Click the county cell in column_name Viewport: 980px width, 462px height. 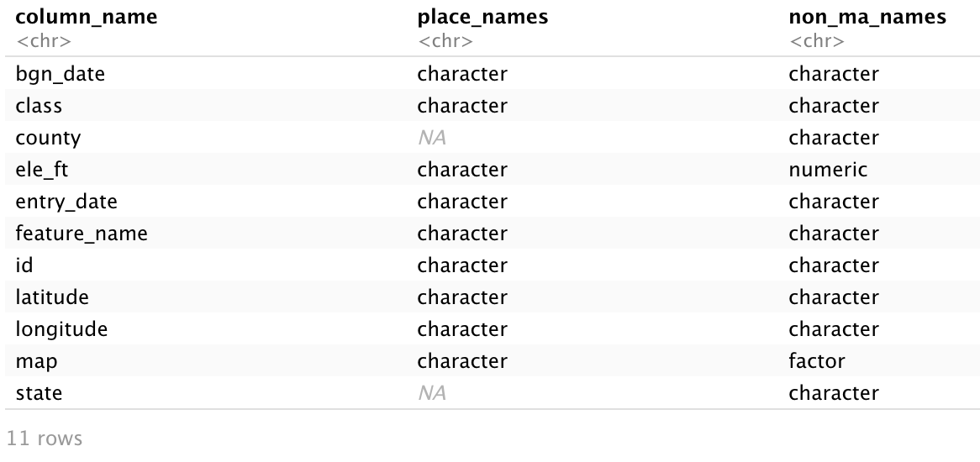[48, 138]
